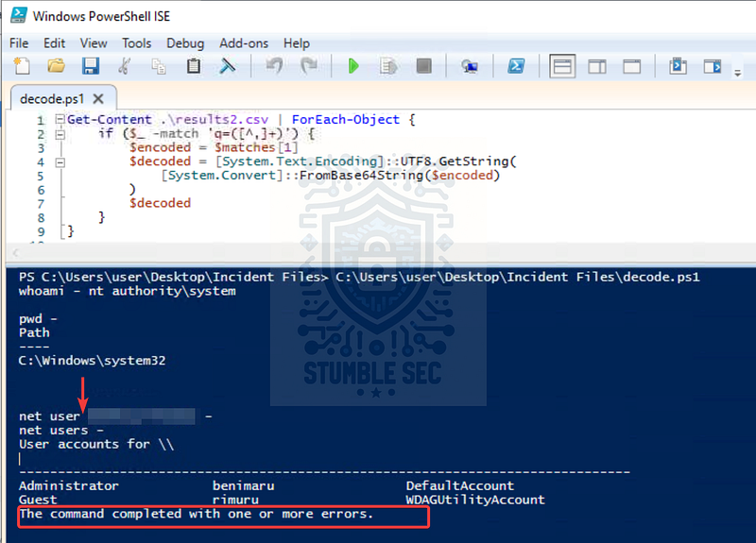
Task: Click the 'Path' header in console output
Action: (34, 332)
